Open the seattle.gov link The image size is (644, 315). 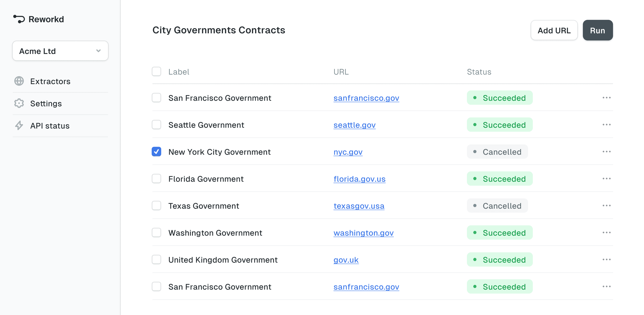tap(354, 125)
